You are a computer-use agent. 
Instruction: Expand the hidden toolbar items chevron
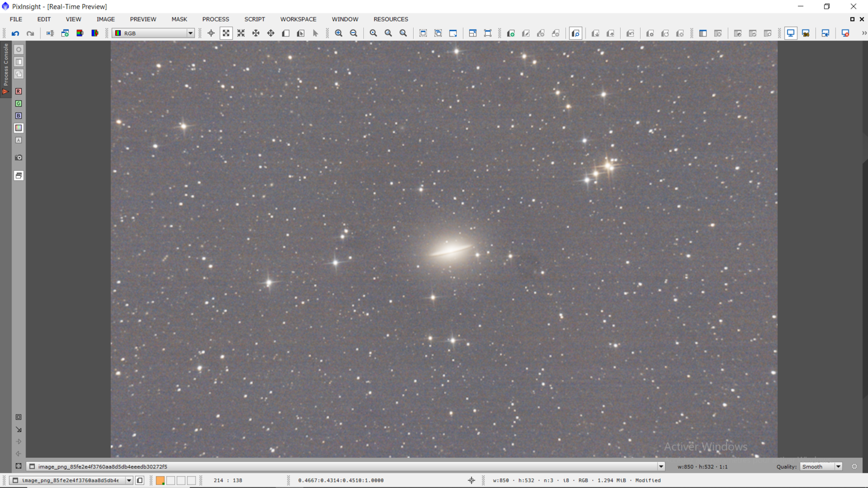(864, 34)
